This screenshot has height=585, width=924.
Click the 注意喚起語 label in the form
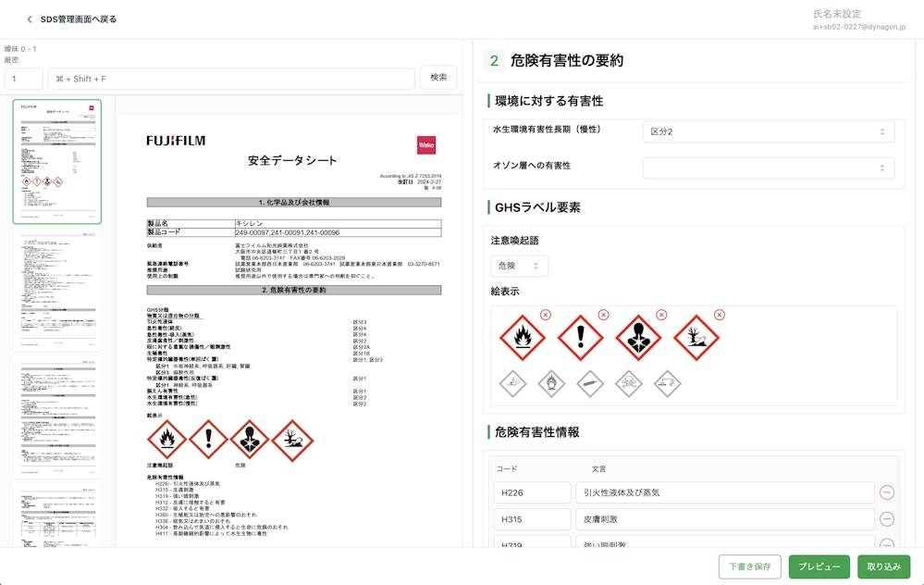[514, 241]
